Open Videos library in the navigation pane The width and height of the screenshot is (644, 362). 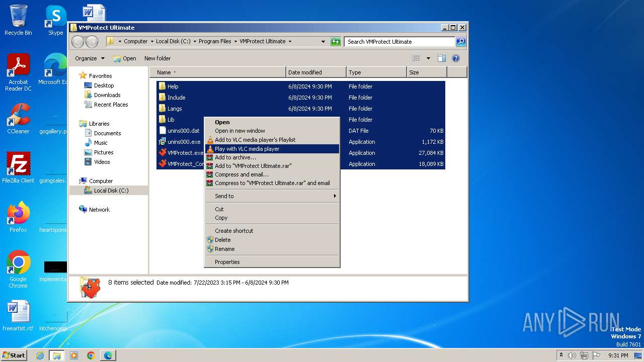tap(102, 162)
